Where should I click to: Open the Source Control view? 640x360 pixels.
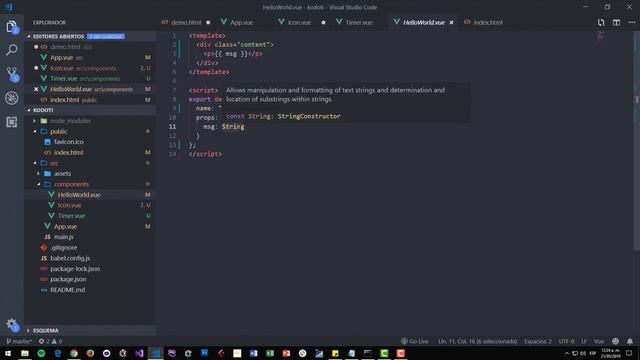[12, 74]
